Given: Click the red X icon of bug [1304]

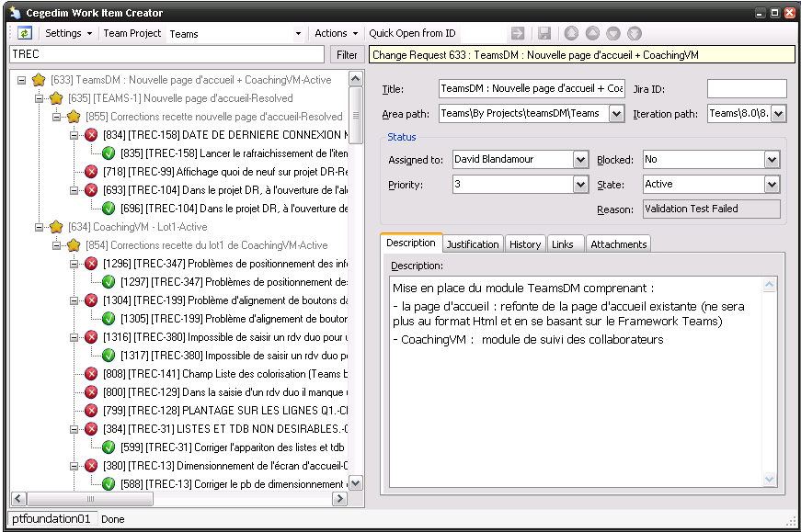Looking at the screenshot, I should [91, 300].
